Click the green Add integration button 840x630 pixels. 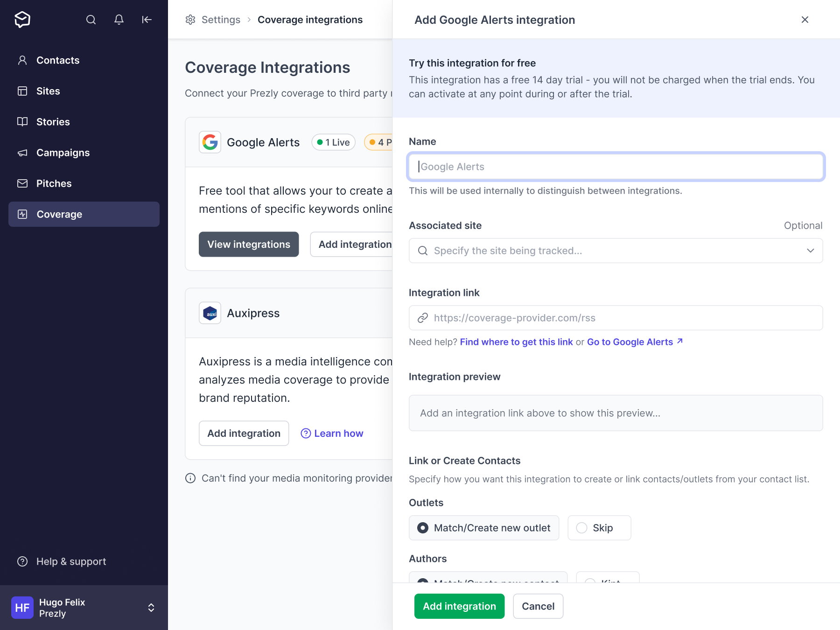pyautogui.click(x=459, y=606)
